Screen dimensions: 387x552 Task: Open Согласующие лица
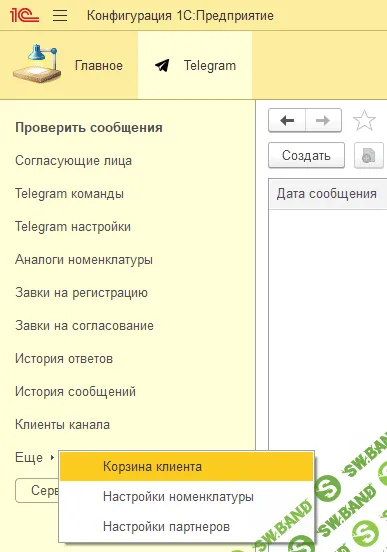point(73,161)
